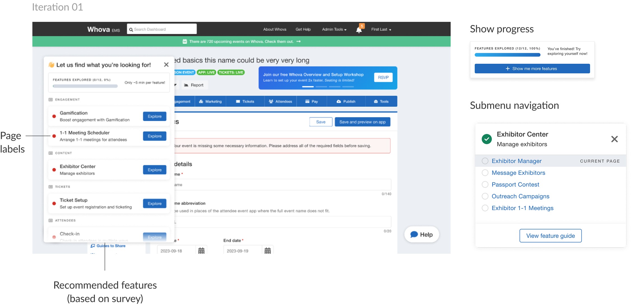Open calendar picker for start date
This screenshot has width=644, height=305.
pos(201,251)
